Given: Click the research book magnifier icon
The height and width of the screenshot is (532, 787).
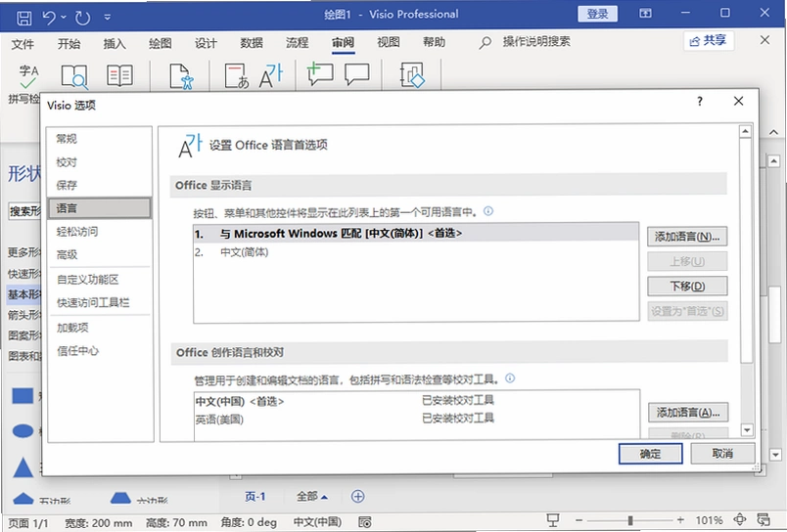Looking at the screenshot, I should point(74,76).
